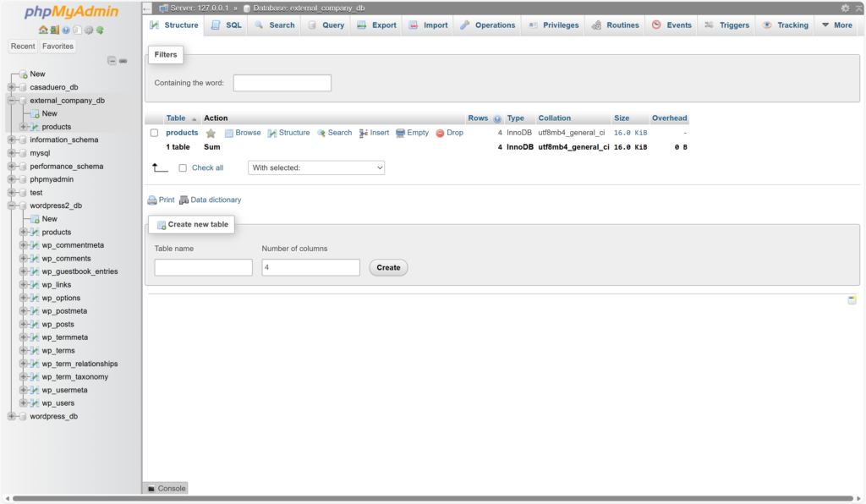Switch to the SQL tab
This screenshot has height=504, width=866.
226,25
